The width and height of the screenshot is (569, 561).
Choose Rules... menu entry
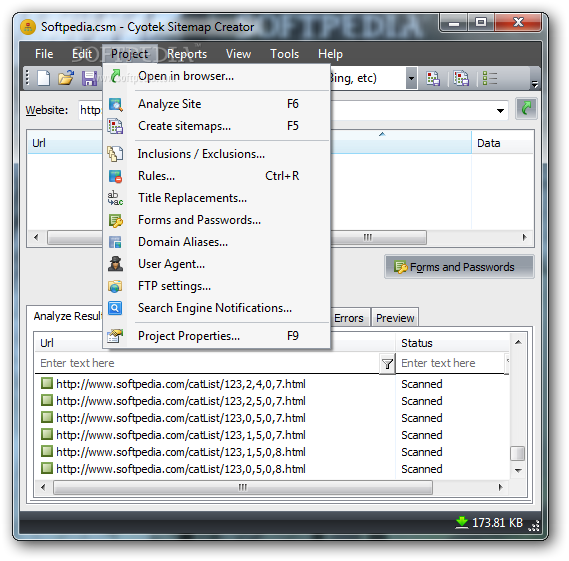pos(217,176)
